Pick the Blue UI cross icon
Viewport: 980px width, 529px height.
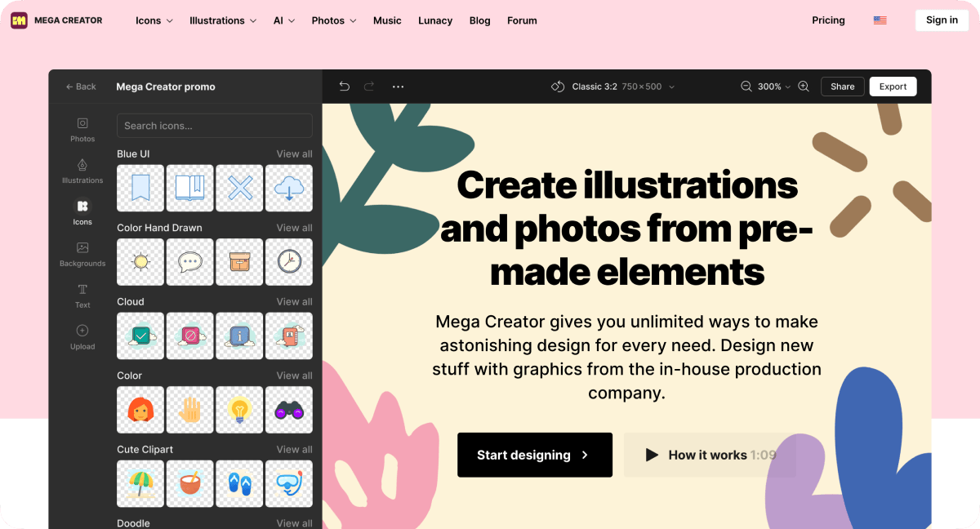[239, 188]
